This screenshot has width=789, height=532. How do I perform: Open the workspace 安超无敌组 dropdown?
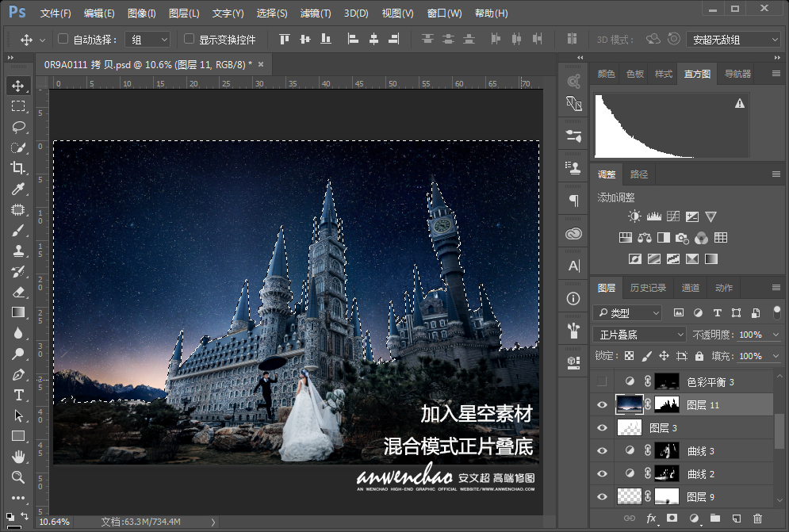coord(733,40)
